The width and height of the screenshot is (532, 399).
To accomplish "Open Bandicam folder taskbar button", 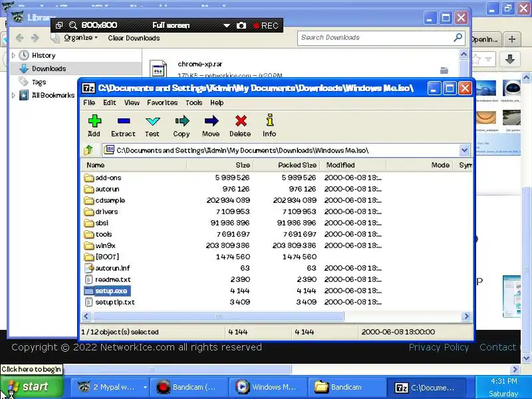I will coord(346,387).
